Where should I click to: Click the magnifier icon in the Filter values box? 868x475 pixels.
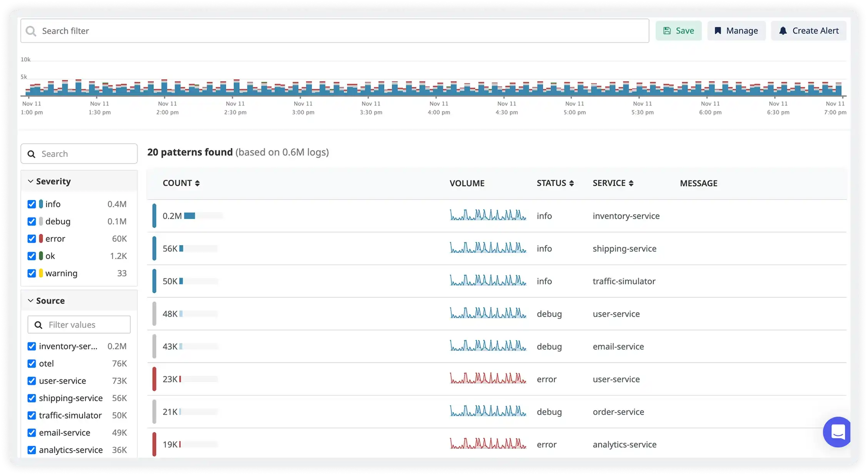pyautogui.click(x=38, y=325)
